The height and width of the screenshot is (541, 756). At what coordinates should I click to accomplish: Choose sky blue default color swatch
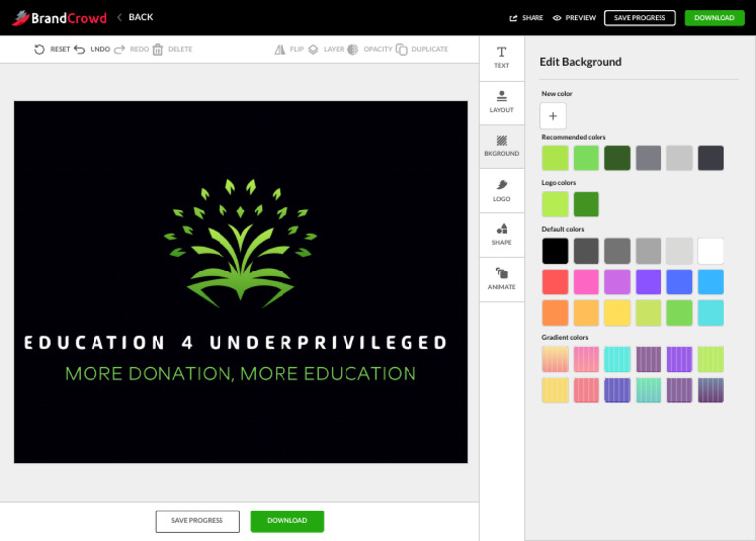click(710, 282)
